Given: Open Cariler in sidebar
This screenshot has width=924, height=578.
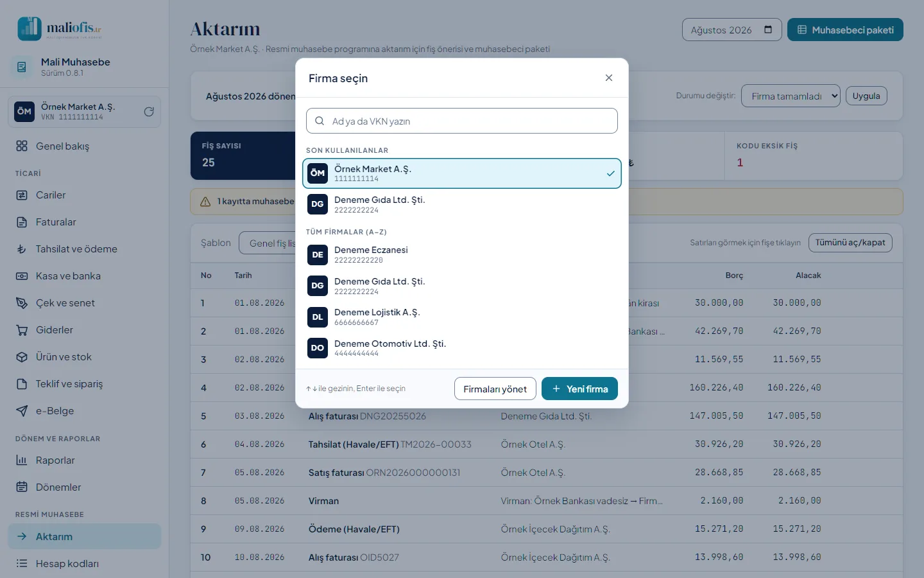Looking at the screenshot, I should click(x=84, y=195).
